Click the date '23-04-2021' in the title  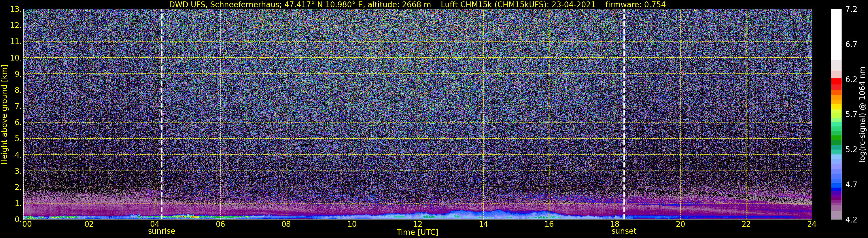(574, 4)
